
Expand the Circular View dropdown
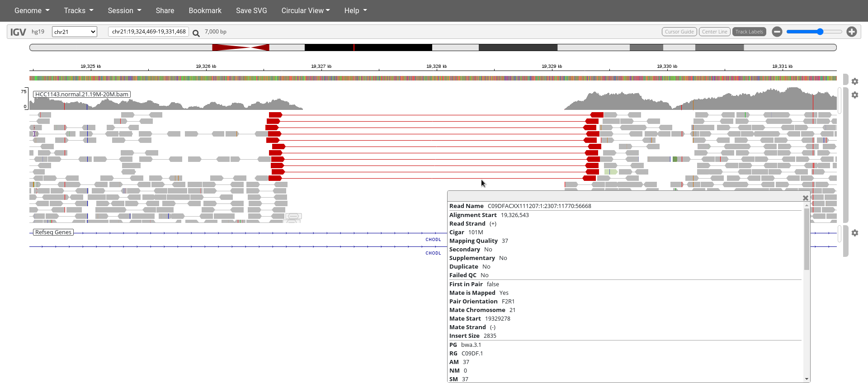(x=306, y=10)
